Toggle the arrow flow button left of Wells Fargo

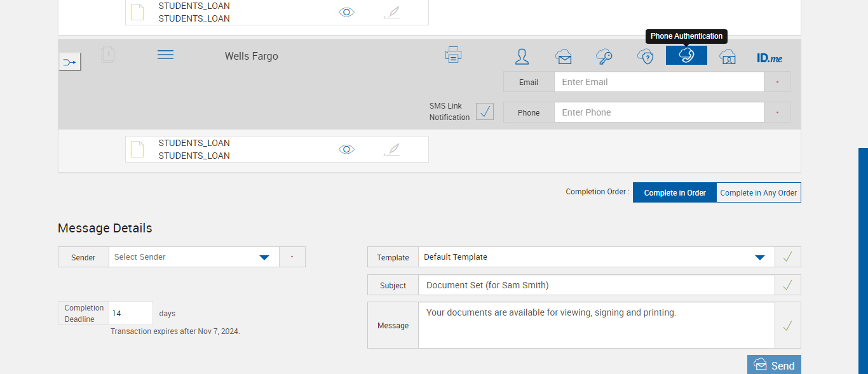click(70, 62)
